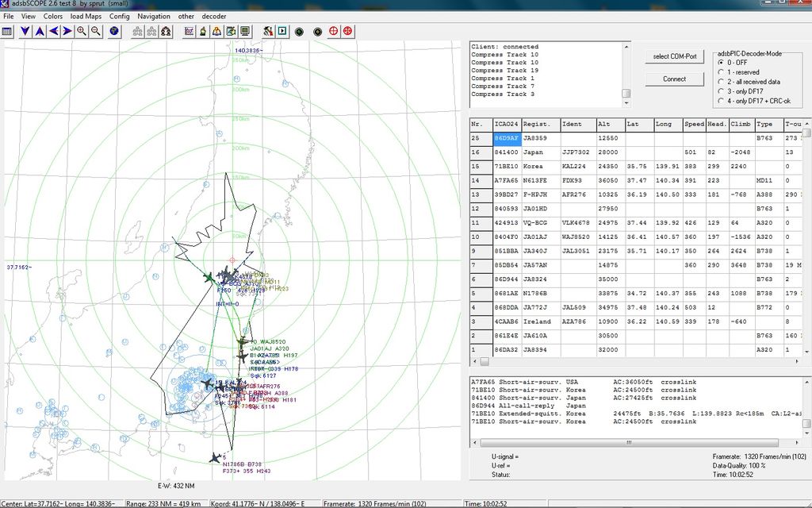The image size is (812, 508).
Task: Pan map left with the left arrow
Action: [x=53, y=31]
